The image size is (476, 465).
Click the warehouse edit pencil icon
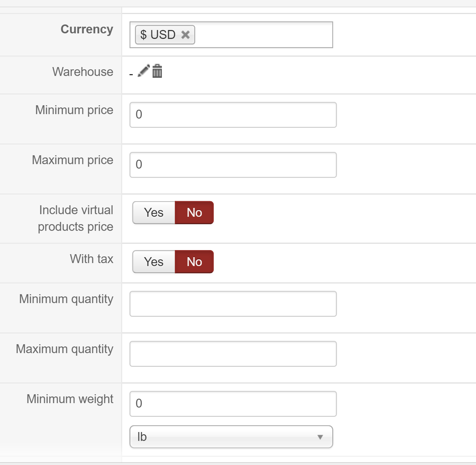(x=144, y=70)
